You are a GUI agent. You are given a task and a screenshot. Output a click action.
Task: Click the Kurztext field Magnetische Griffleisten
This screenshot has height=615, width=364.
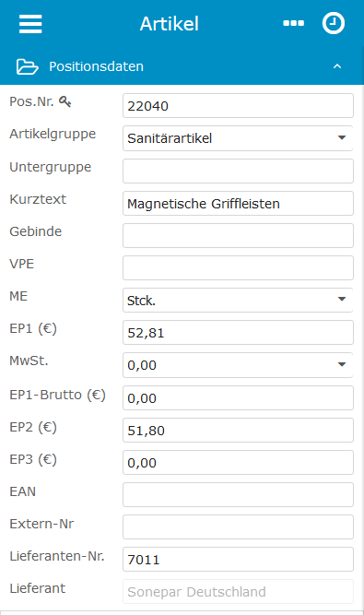[238, 203]
